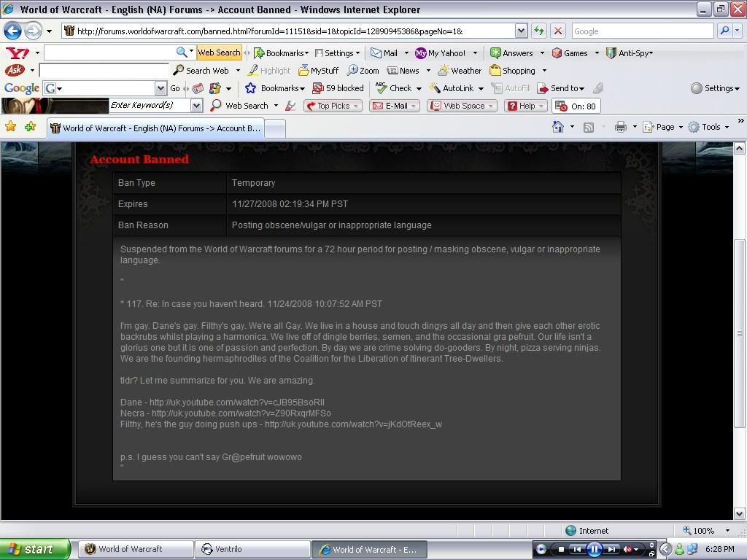Open Shopping on the Ask toolbar
Image resolution: width=747 pixels, height=560 pixels.
click(x=513, y=71)
